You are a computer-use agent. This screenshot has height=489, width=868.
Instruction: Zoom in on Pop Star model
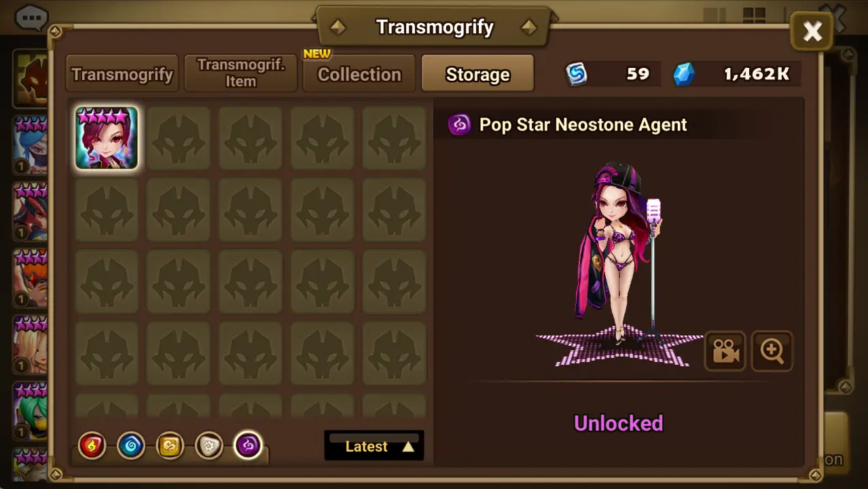[x=772, y=350]
